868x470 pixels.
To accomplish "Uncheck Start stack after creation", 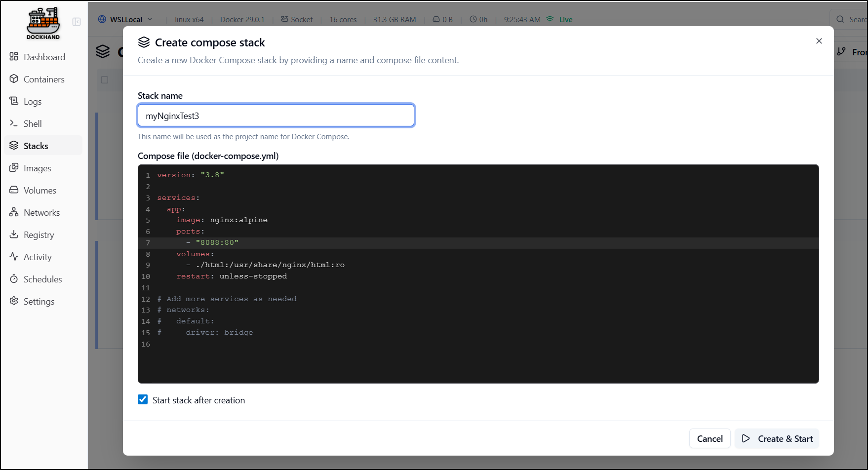I will [143, 400].
